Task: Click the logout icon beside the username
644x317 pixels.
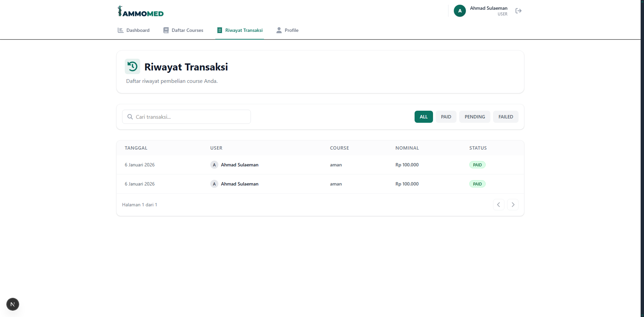Action: coord(518,11)
